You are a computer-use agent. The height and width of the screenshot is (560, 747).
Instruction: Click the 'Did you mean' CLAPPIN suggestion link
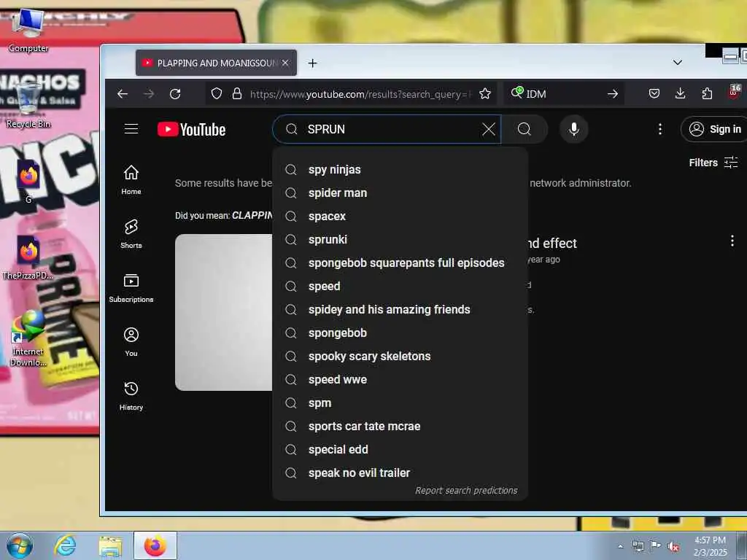pyautogui.click(x=252, y=215)
